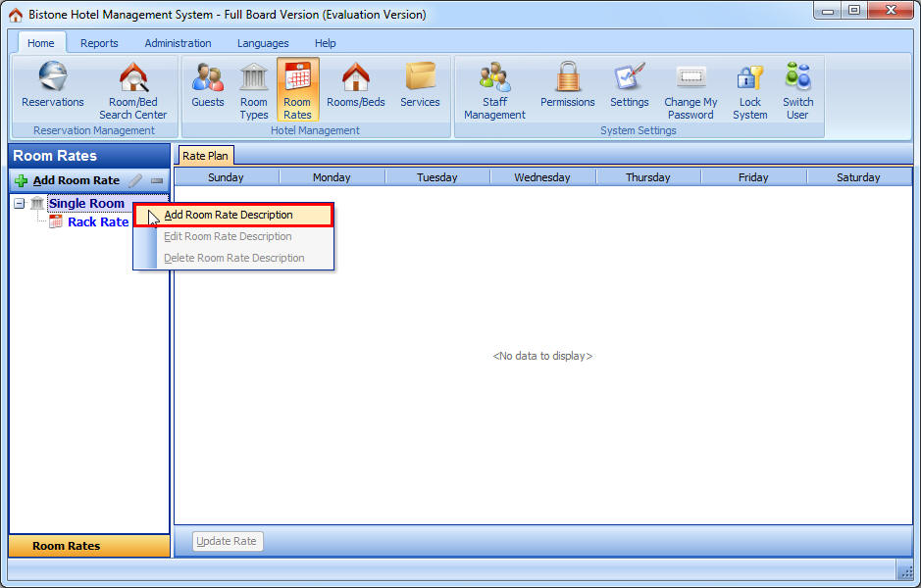Viewport: 921px width, 588px height.
Task: Open the Administration ribbon tab
Action: tap(178, 43)
